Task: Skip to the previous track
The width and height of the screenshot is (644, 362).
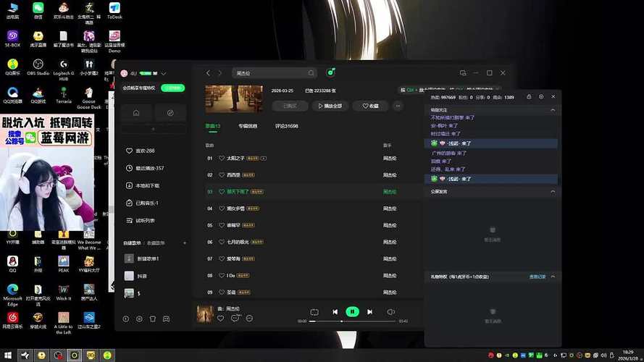Action: [x=335, y=312]
